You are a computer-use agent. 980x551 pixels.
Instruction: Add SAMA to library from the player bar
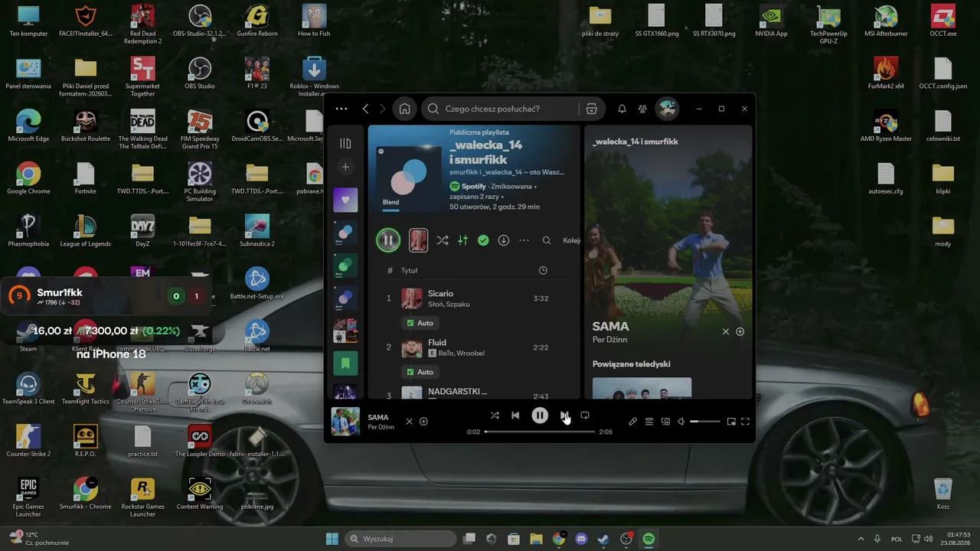click(423, 421)
